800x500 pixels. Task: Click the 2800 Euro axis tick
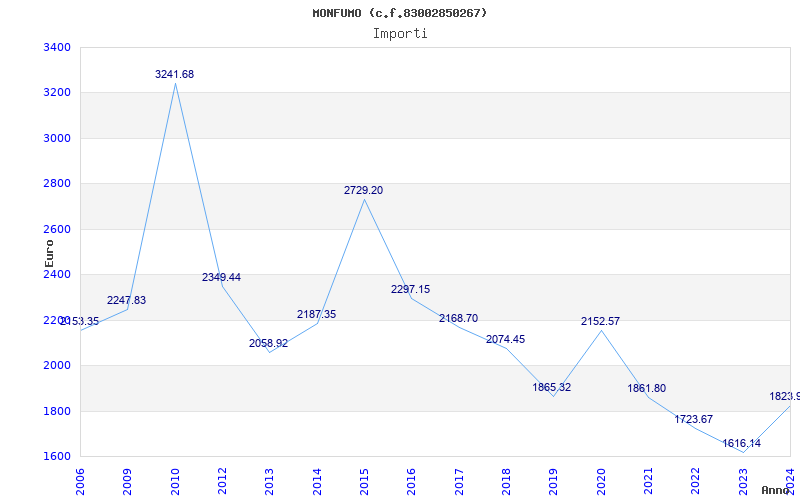pos(57,184)
